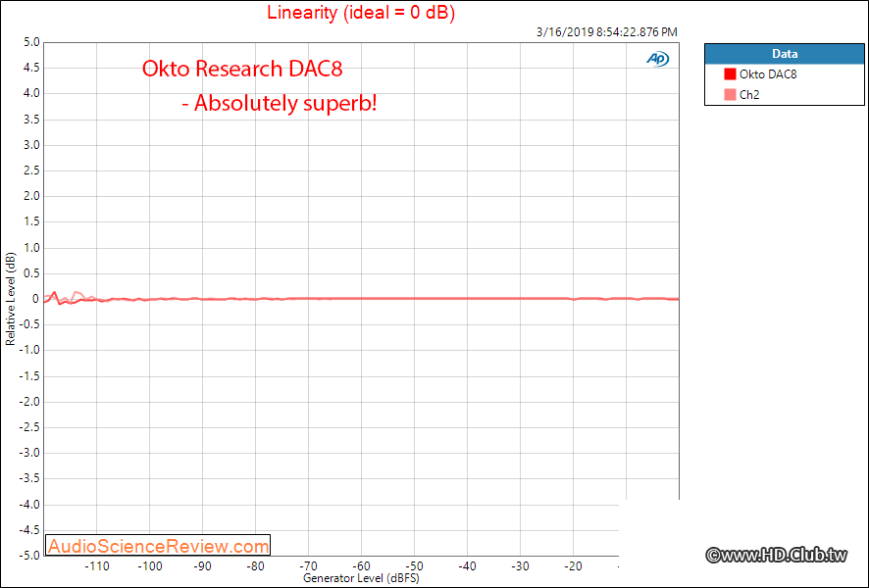Viewport: 869px width, 588px height.
Task: Click the '-5.0' tick at the vertical axis bottom
Action: [29, 555]
